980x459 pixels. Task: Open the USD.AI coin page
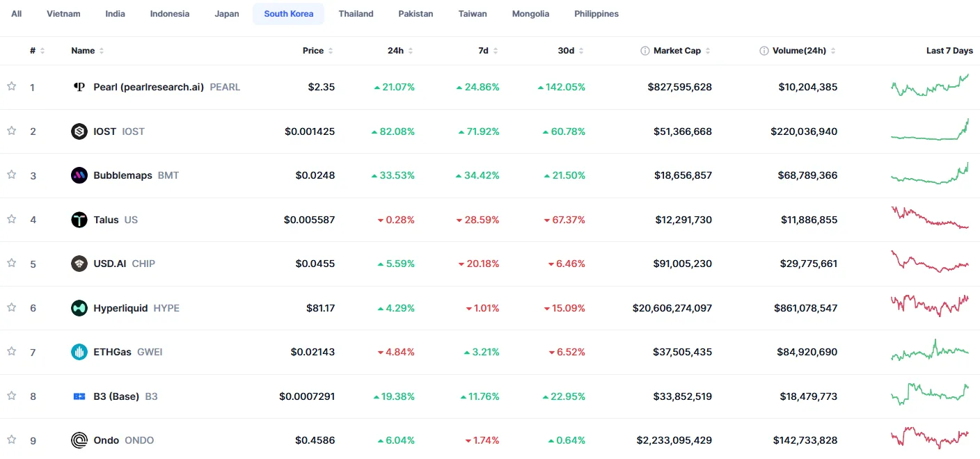click(110, 264)
